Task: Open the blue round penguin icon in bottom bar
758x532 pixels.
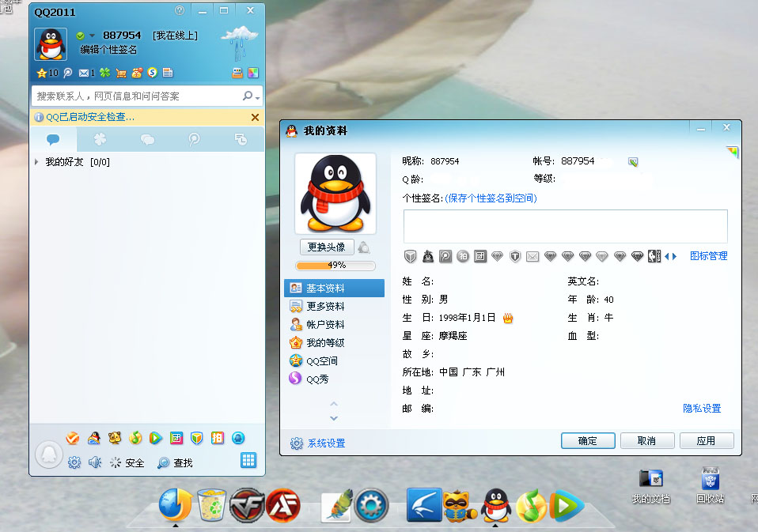Action: (x=238, y=438)
